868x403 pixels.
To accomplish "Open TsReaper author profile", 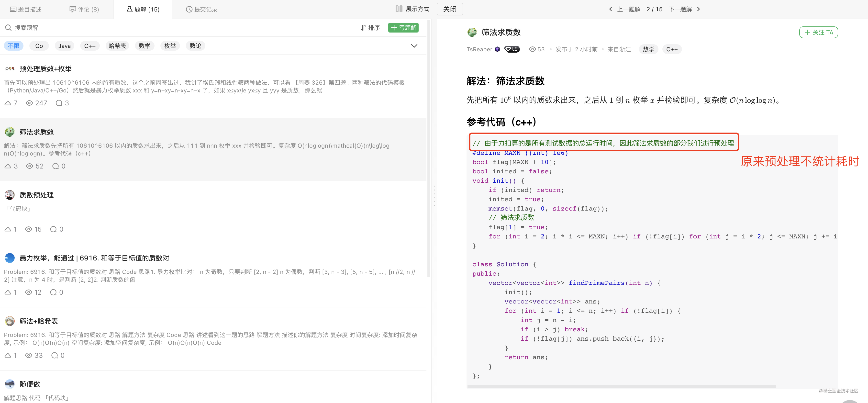I will point(479,50).
